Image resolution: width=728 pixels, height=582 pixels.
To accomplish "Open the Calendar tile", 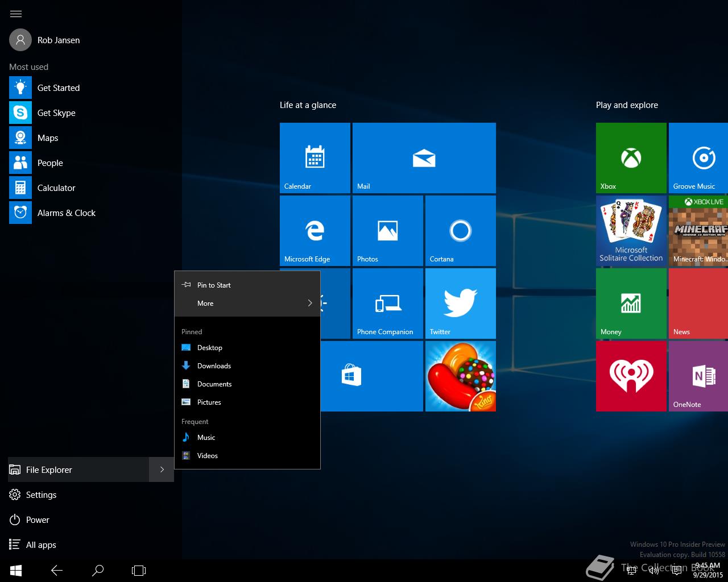I will [315, 158].
